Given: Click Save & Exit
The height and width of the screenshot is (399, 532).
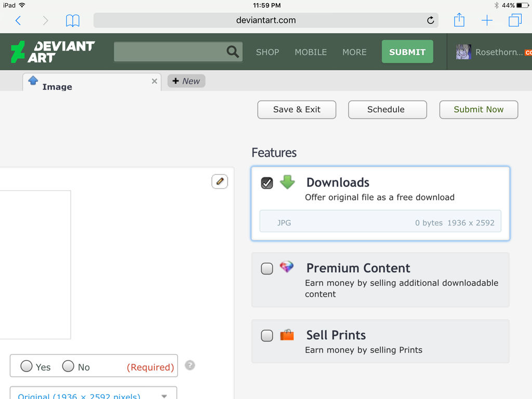Looking at the screenshot, I should coord(297,110).
